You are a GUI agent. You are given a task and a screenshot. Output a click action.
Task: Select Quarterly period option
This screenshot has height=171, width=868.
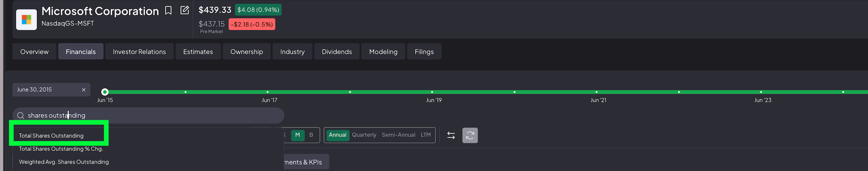(364, 135)
